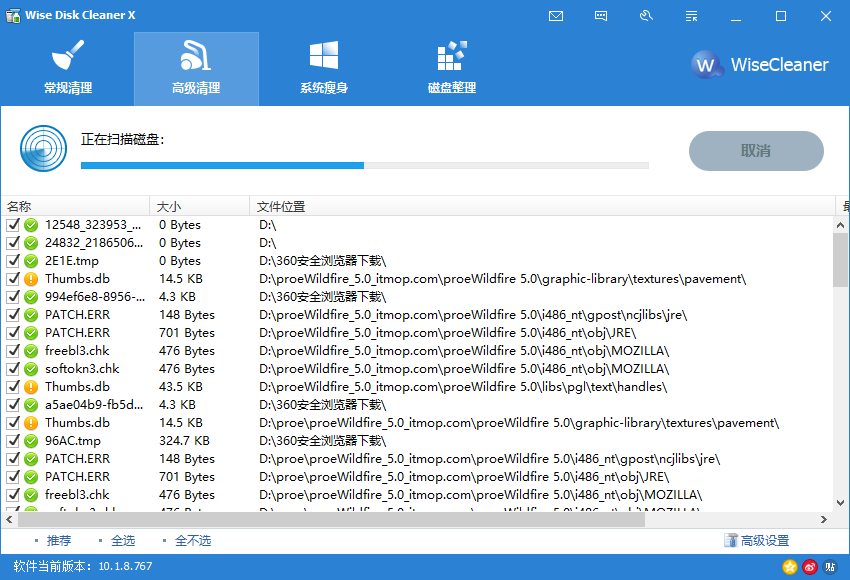The width and height of the screenshot is (850, 580).
Task: Click the 软件当前版本 10.1.8.767 version text
Action: 83,566
